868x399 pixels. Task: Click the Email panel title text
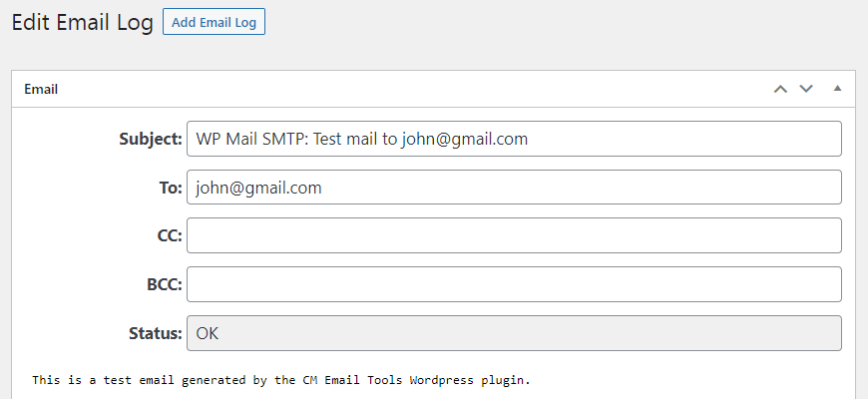pos(41,89)
